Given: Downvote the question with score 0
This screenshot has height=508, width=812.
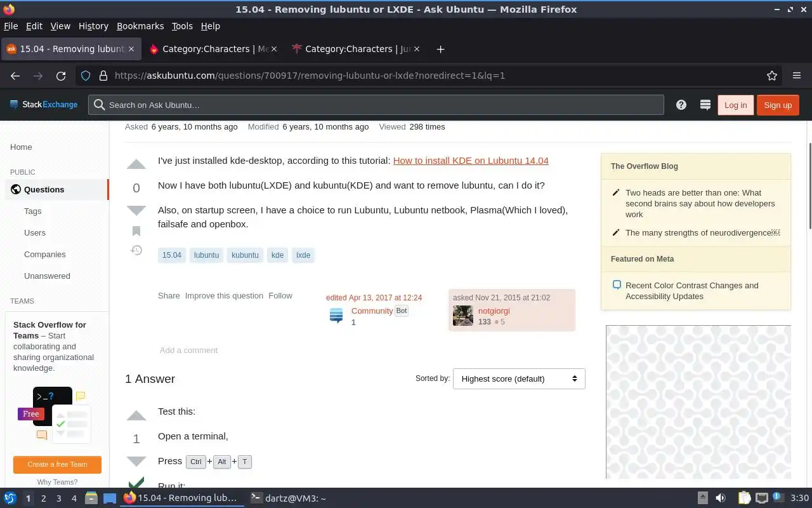Looking at the screenshot, I should [136, 210].
